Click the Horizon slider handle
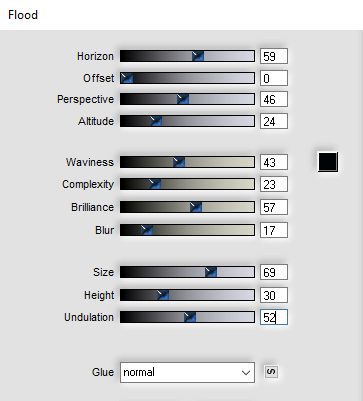Screen dimensions: 363x401 point(198,56)
